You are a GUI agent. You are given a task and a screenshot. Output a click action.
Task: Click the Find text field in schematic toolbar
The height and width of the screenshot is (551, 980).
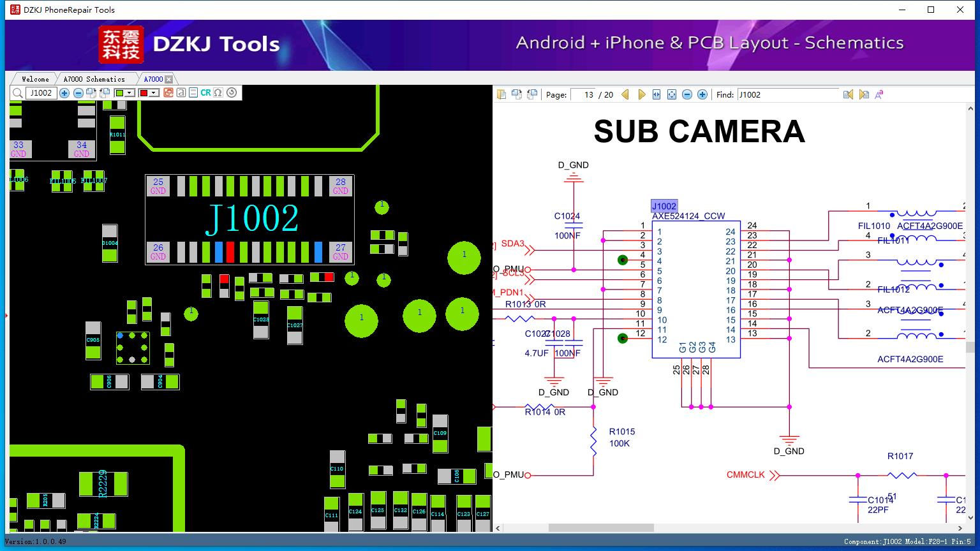click(789, 94)
